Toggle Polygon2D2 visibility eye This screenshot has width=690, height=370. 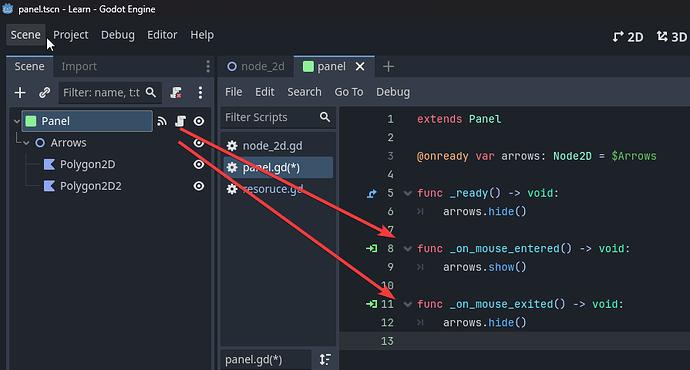point(199,186)
